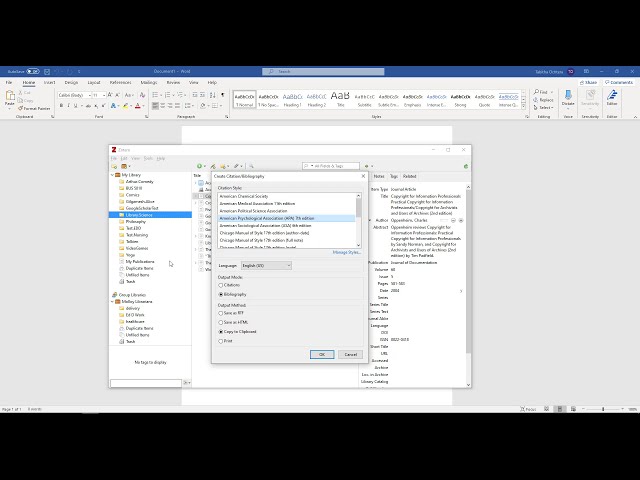Viewport: 640px width, 480px height.
Task: Toggle the AutoSave switch in Word
Action: click(33, 71)
